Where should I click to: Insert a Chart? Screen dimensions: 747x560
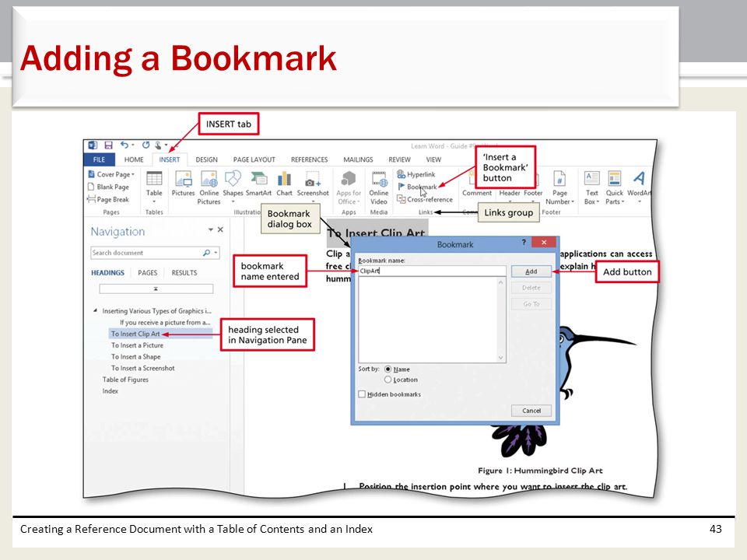click(x=285, y=184)
